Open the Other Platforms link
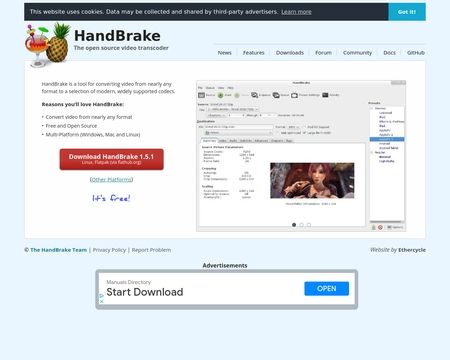The height and width of the screenshot is (360, 450). pos(111,179)
